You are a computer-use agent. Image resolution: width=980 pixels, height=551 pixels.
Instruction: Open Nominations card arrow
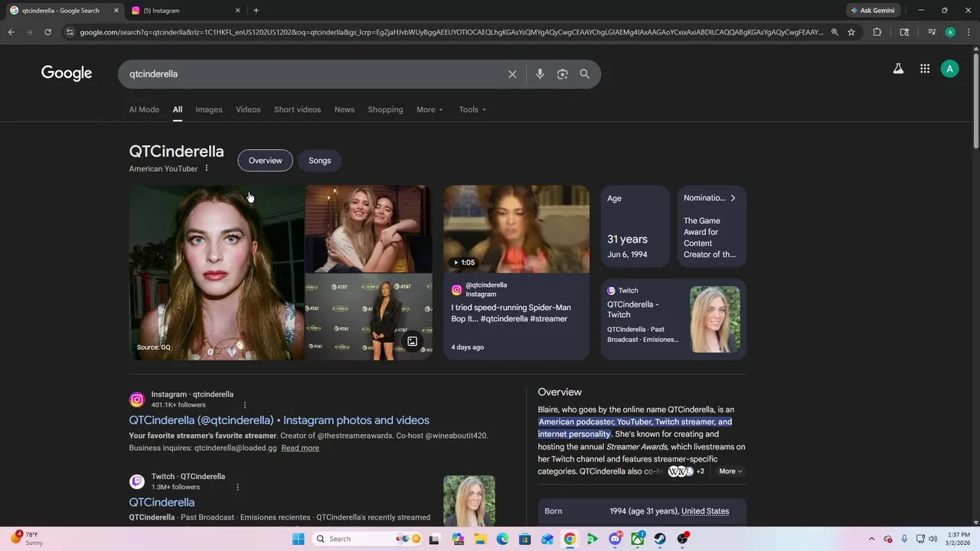tap(733, 198)
